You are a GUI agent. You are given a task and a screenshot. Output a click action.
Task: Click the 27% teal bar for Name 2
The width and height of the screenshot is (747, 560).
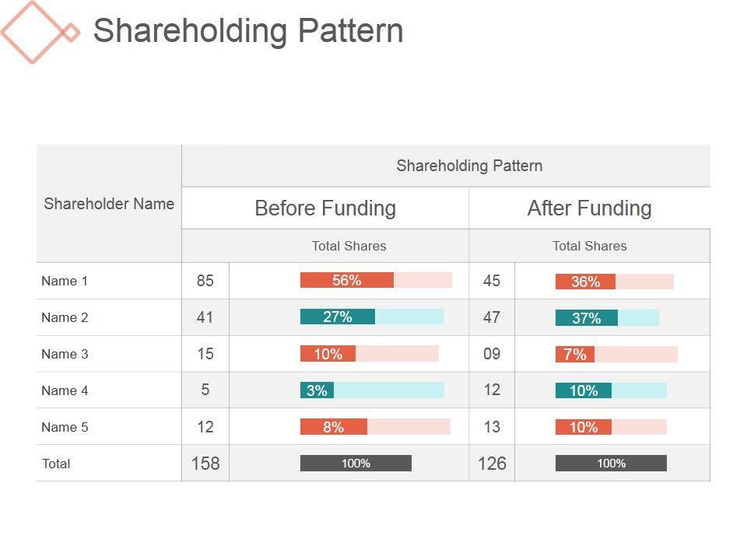pyautogui.click(x=338, y=317)
